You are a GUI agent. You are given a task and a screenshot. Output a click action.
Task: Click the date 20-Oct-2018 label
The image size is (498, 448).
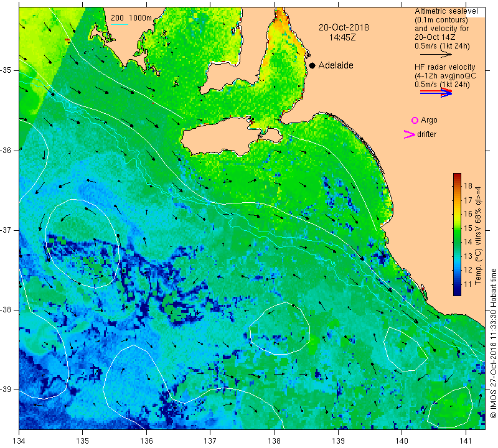(x=344, y=27)
